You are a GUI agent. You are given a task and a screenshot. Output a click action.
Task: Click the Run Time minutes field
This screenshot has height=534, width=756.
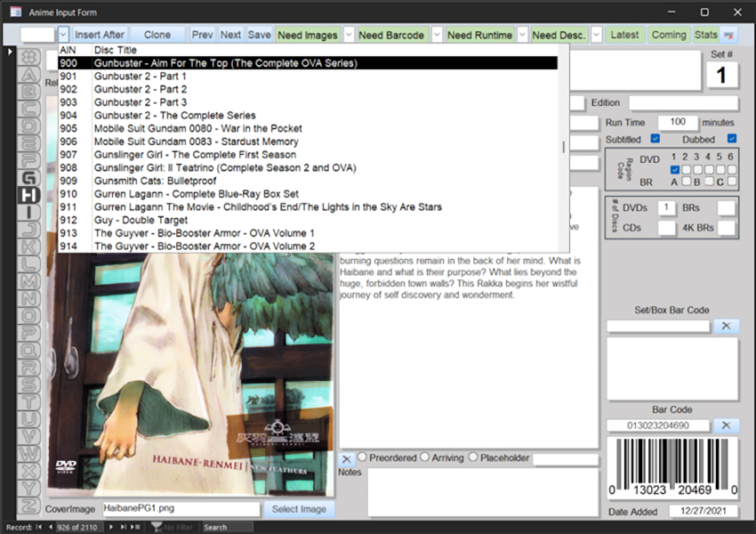(x=678, y=122)
